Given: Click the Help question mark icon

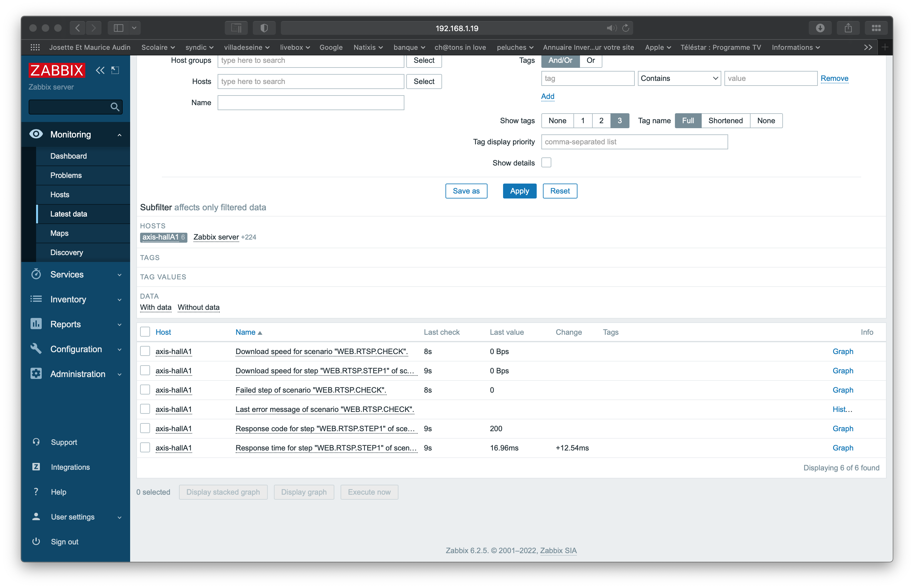Looking at the screenshot, I should pos(36,492).
